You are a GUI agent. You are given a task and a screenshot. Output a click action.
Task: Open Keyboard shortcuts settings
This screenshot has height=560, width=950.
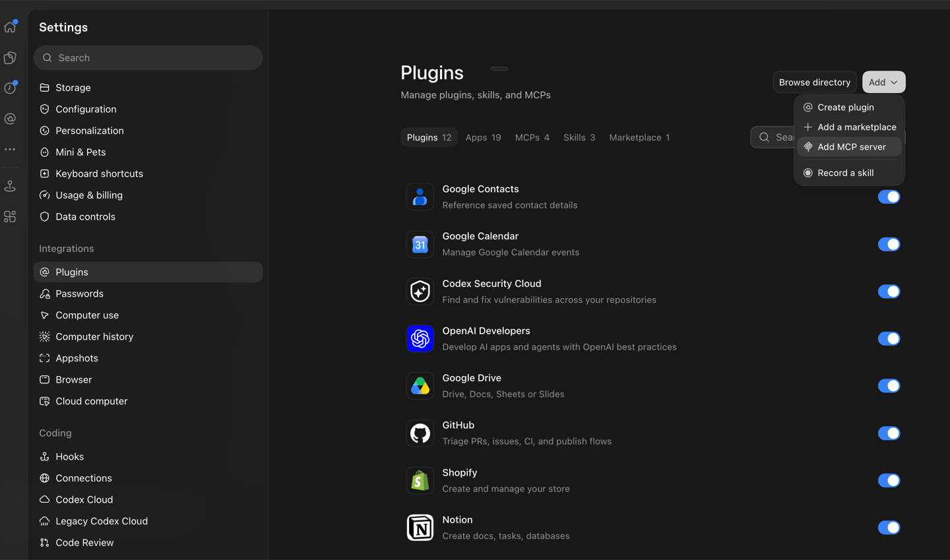click(148, 173)
